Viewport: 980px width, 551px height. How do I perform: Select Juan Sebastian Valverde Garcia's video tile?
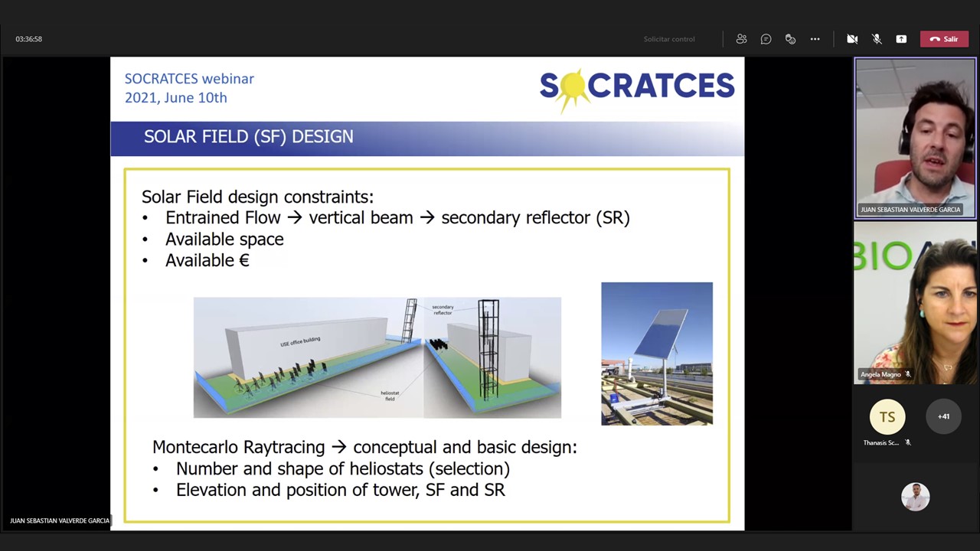coord(915,138)
